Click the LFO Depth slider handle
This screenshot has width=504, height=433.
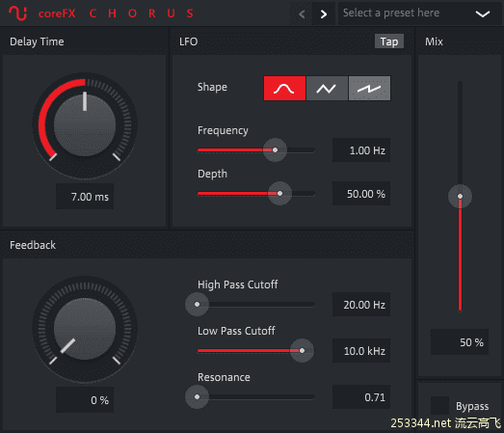(x=279, y=193)
